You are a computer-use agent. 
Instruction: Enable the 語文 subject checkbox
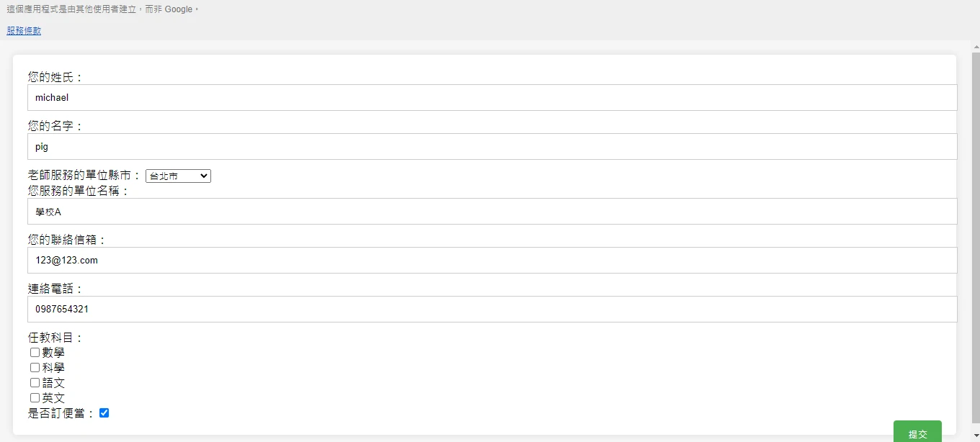click(35, 383)
